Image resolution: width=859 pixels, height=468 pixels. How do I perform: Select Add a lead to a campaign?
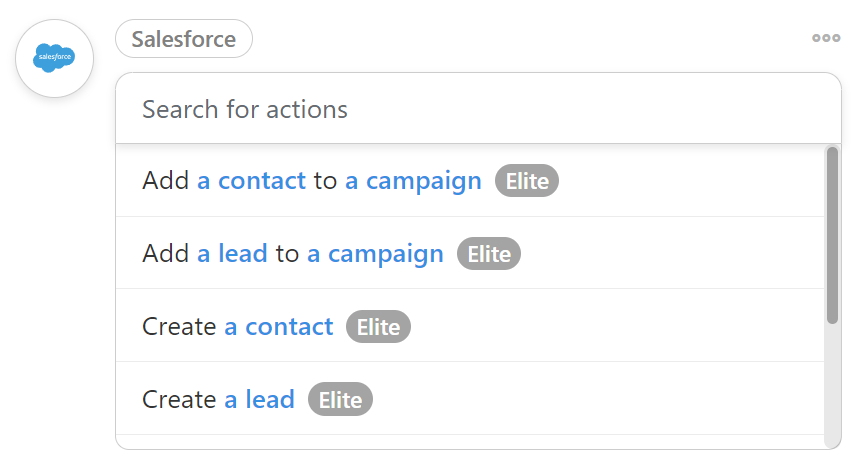point(469,253)
